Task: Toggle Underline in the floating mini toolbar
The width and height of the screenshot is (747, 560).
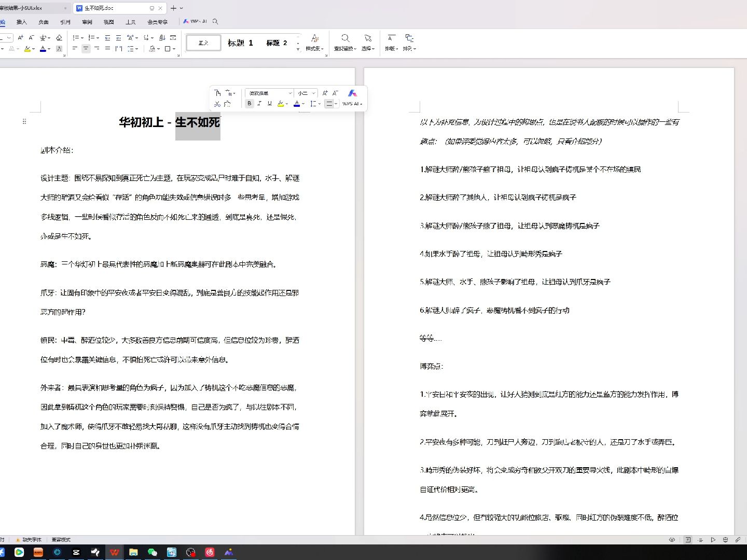Action: pyautogui.click(x=270, y=104)
